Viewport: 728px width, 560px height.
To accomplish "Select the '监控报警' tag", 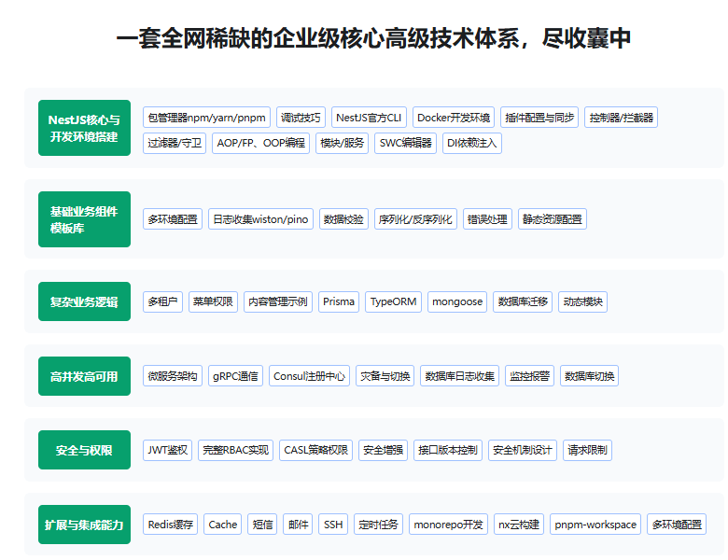I will click(530, 376).
